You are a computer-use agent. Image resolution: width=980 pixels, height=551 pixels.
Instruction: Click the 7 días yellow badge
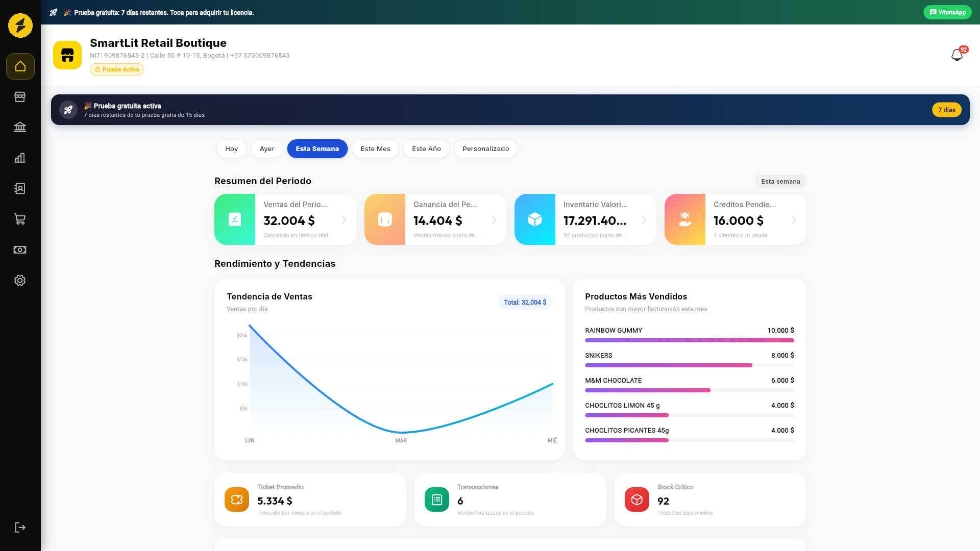click(x=947, y=110)
